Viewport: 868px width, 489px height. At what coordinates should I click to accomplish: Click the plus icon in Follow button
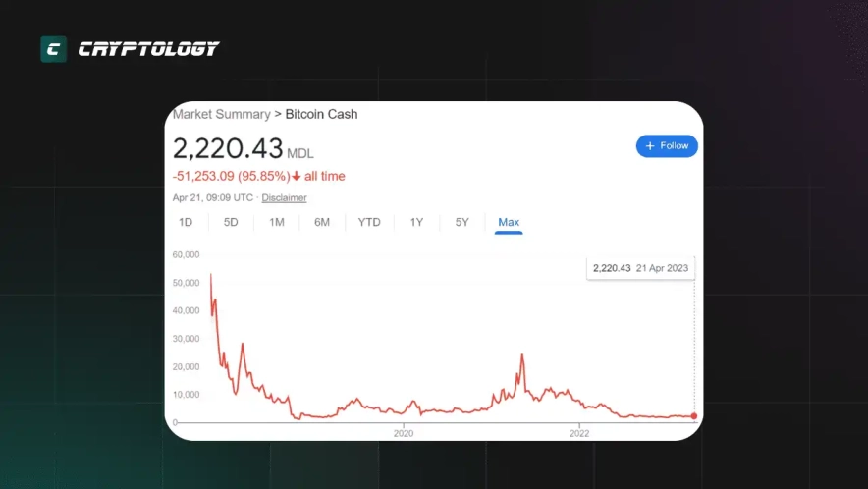649,146
